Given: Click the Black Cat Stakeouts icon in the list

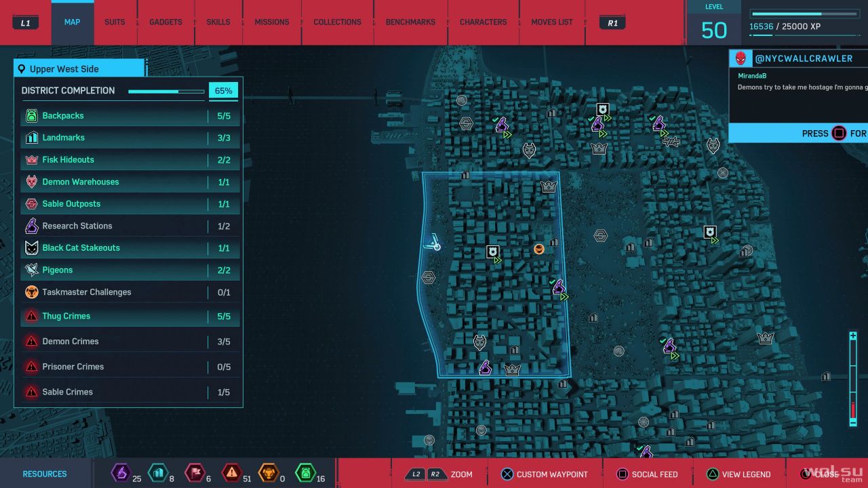Looking at the screenshot, I should point(31,248).
